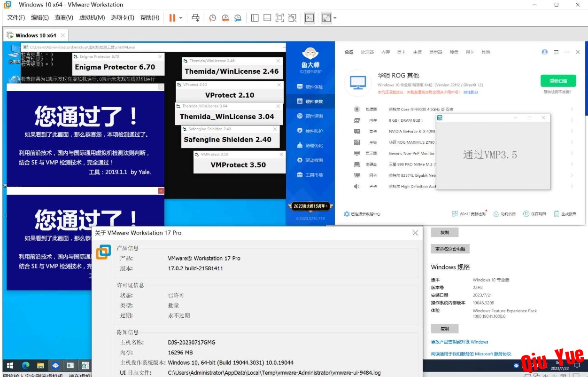Viewport: 588px width, 377px height.
Task: Click the VMware pause virtual machine button
Action: (172, 18)
